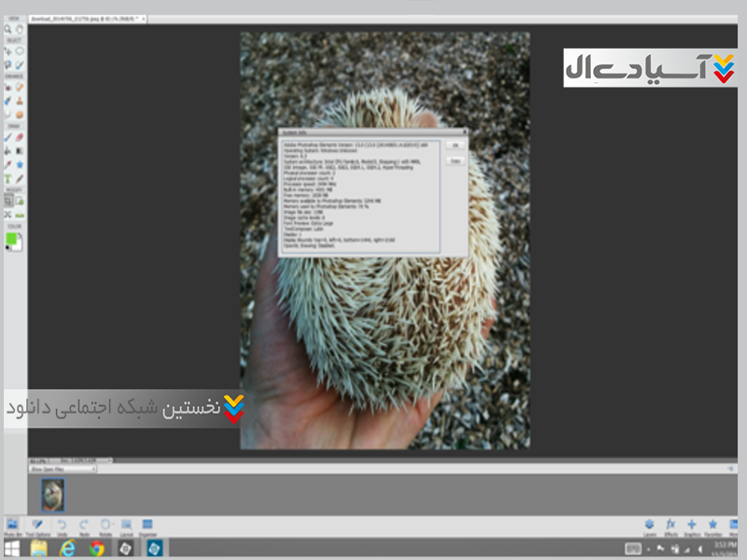This screenshot has height=560, width=747.
Task: Click Copy button in System Info dialog
Action: [x=454, y=161]
